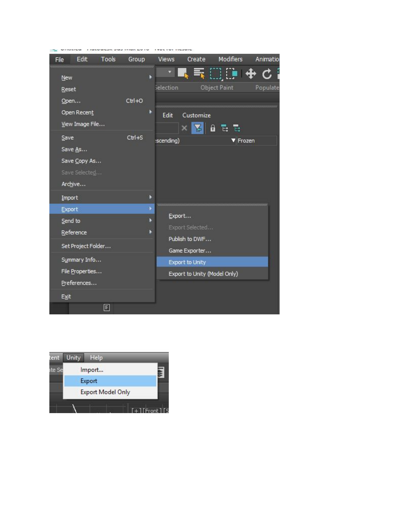
Task: Expand the Import submenu in File menu
Action: tap(102, 198)
